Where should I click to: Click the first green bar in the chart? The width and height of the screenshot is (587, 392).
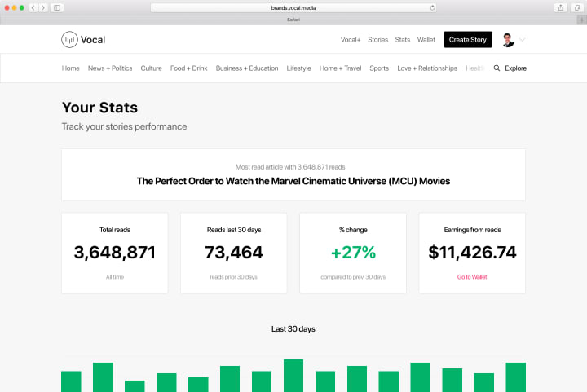[71, 381]
